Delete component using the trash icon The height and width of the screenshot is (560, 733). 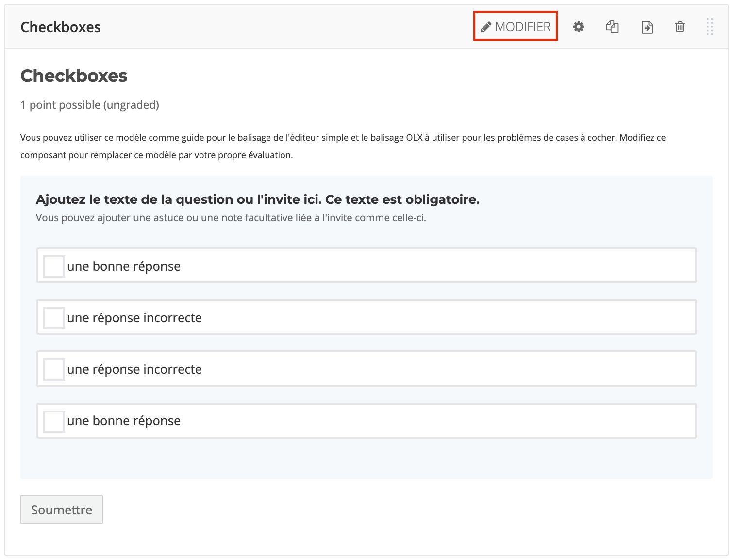tap(680, 27)
